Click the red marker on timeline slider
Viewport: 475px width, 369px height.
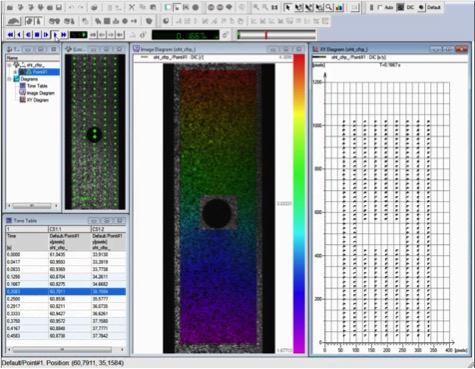pyautogui.click(x=266, y=35)
